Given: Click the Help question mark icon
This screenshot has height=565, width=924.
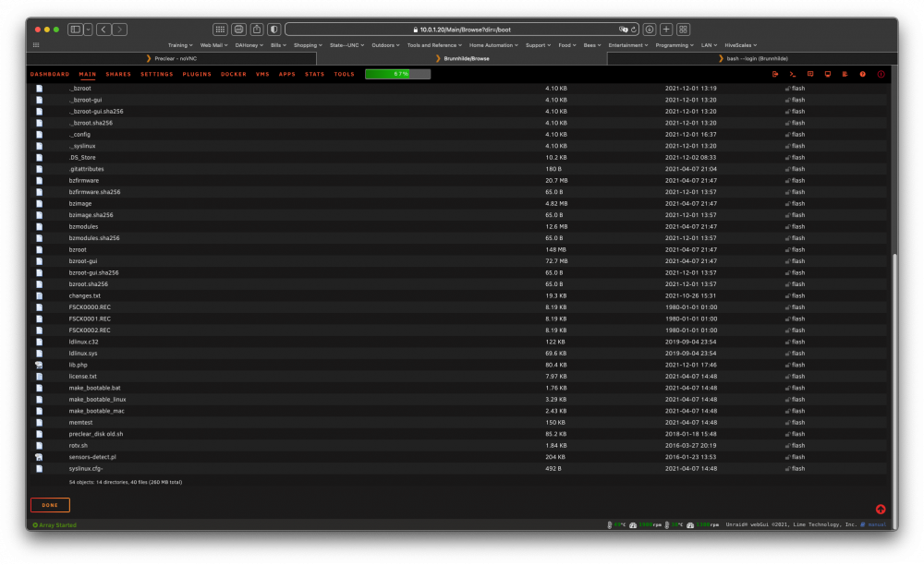Looking at the screenshot, I should (863, 74).
